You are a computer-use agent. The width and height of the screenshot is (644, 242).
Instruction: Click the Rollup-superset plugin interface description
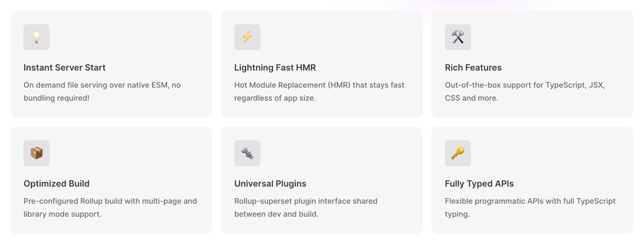(305, 208)
